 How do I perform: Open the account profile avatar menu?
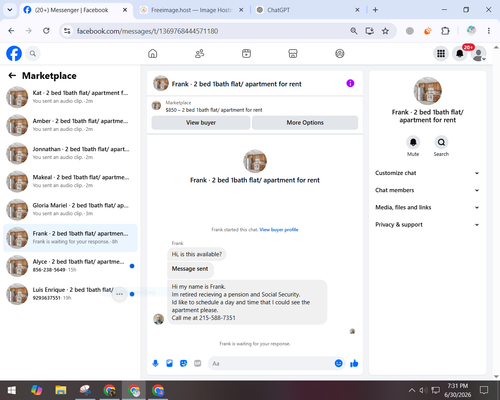click(479, 54)
